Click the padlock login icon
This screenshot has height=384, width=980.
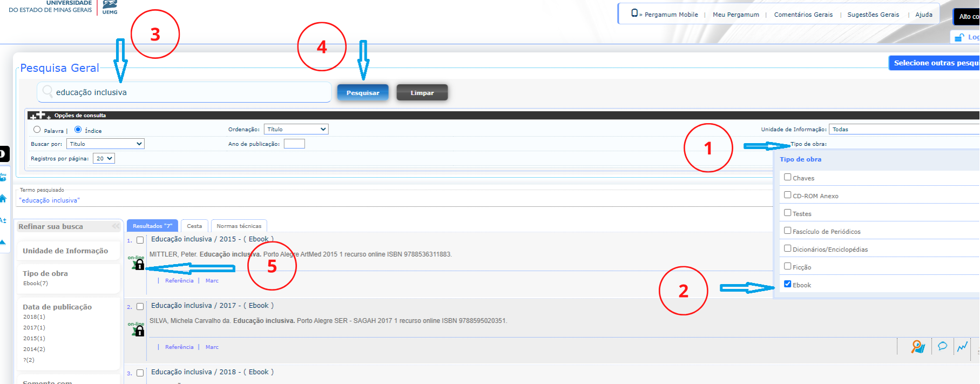959,37
